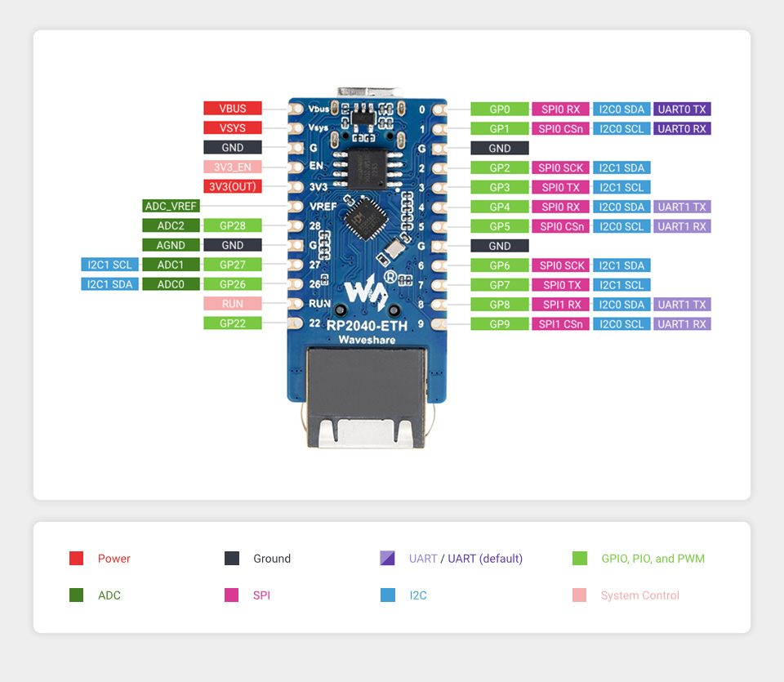Click the UART0 TX label

682,109
